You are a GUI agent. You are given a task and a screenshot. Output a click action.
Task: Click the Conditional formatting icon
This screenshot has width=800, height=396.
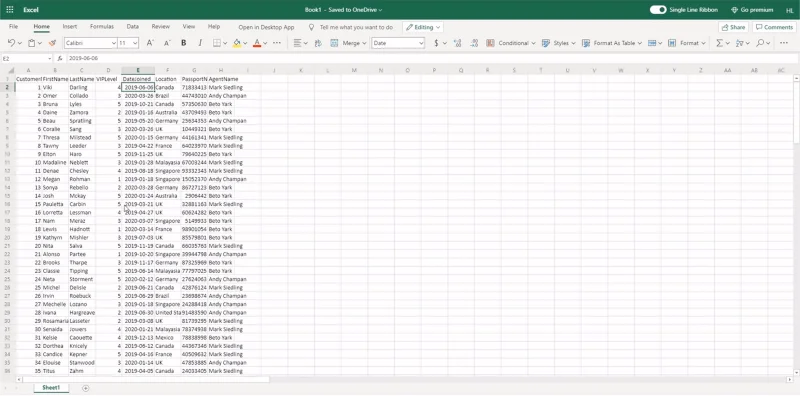490,43
